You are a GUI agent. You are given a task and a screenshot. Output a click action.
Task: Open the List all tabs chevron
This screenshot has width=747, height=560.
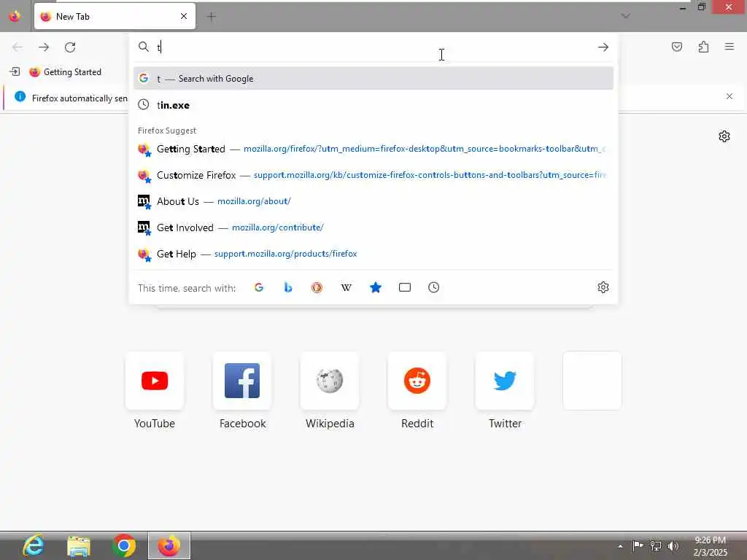625,16
